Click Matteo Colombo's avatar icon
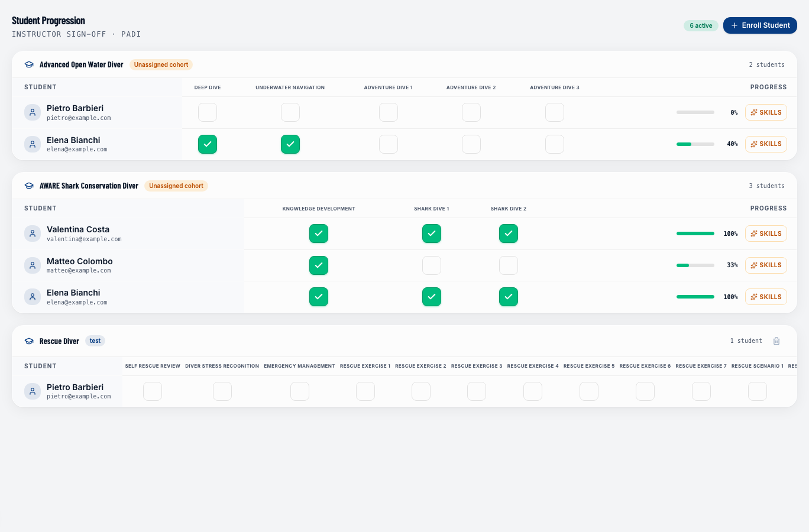The image size is (809, 532). click(x=33, y=265)
